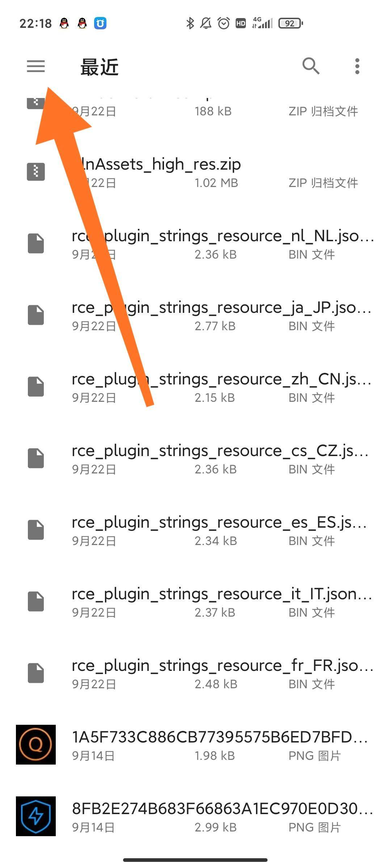Open InAssets_high_res.zip archive
The height and width of the screenshot is (868, 391).
195,172
